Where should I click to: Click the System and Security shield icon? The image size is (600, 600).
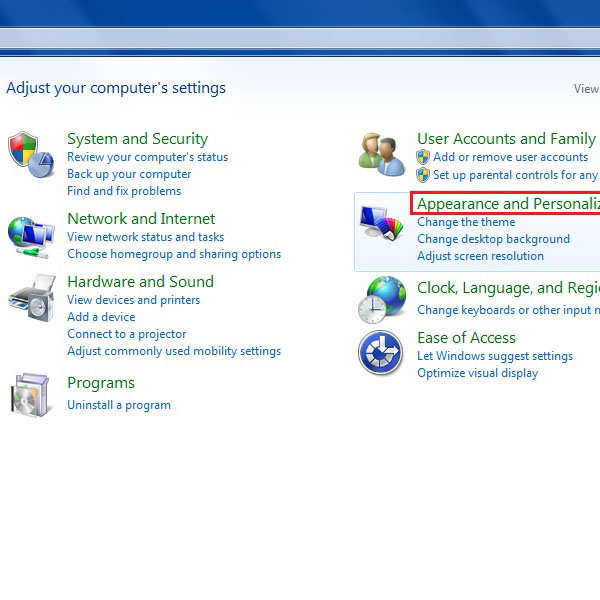click(x=31, y=155)
